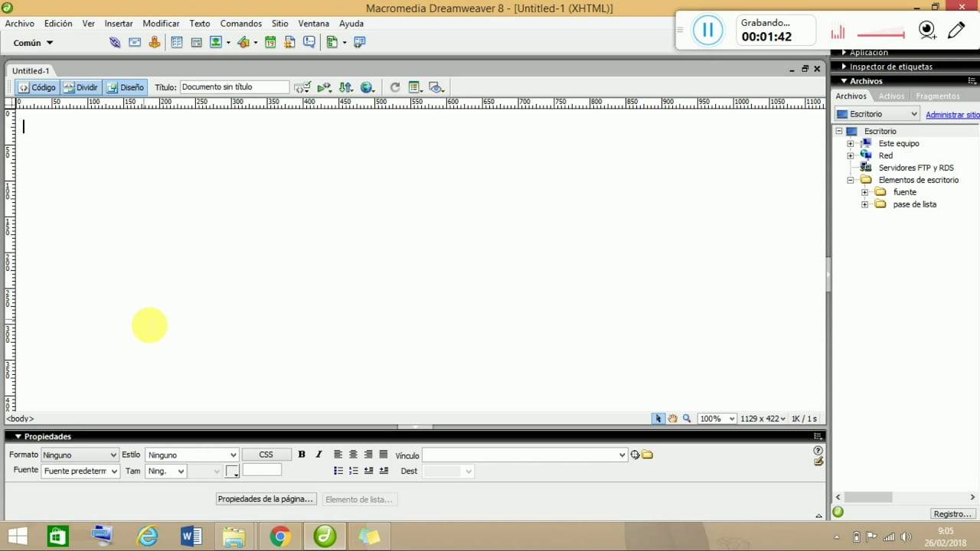
Task: Insert a Div tag icon
Action: 197,43
